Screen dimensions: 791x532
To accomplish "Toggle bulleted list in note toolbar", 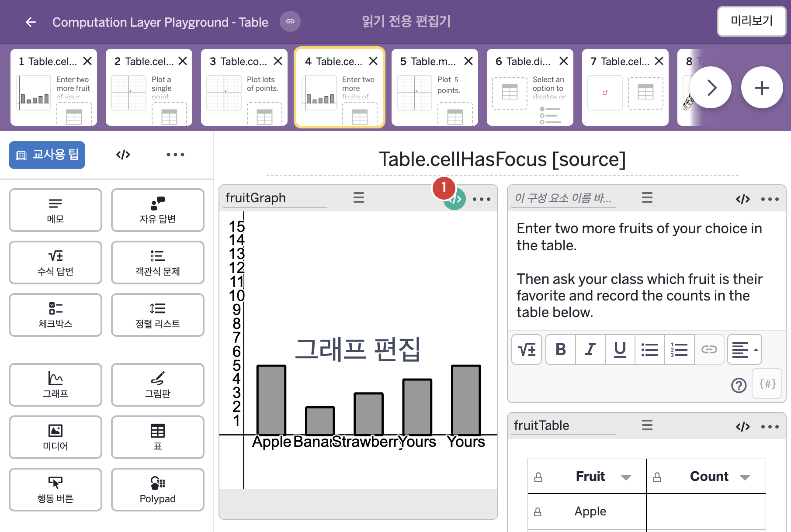I will click(x=650, y=349).
